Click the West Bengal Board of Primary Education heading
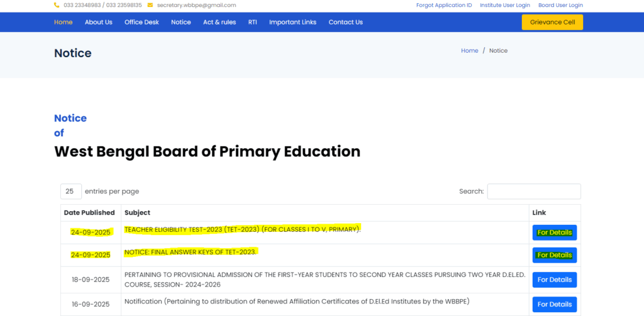 click(207, 151)
